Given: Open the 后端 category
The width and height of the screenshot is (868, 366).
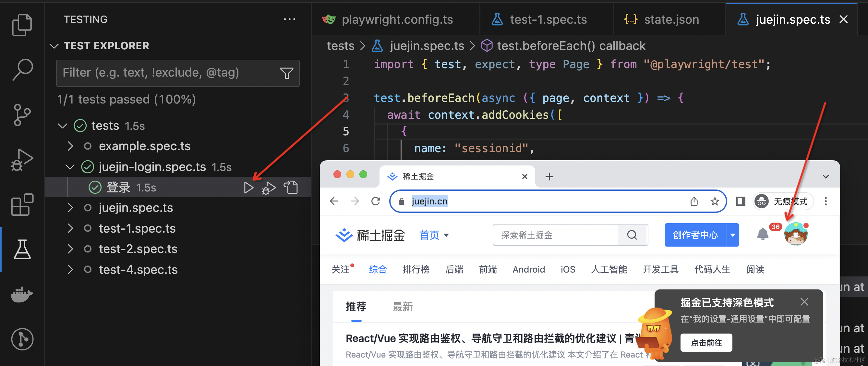Looking at the screenshot, I should click(454, 269).
